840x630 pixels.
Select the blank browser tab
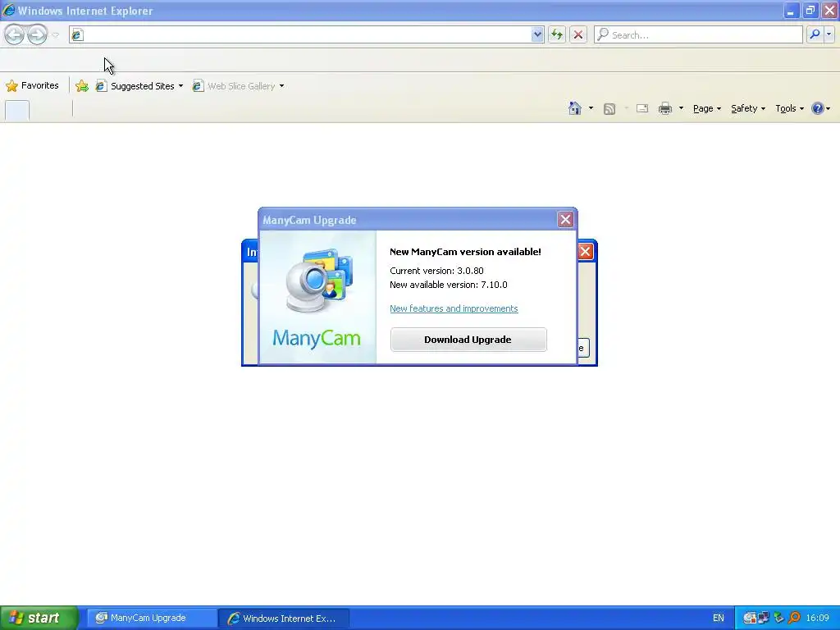pyautogui.click(x=17, y=110)
